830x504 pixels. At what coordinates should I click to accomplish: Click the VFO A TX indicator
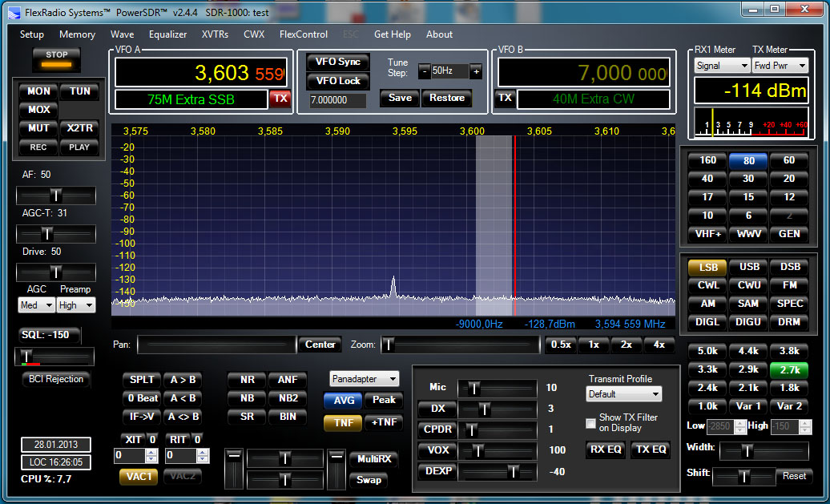tap(280, 99)
